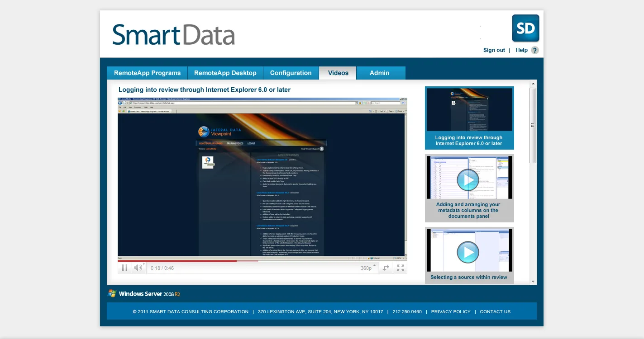644x339 pixels.
Task: Click the Help text link
Action: point(522,50)
